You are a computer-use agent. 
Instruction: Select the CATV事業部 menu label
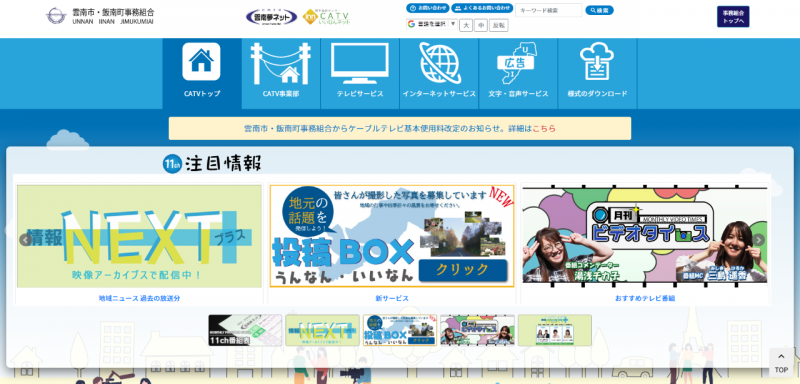click(x=281, y=94)
